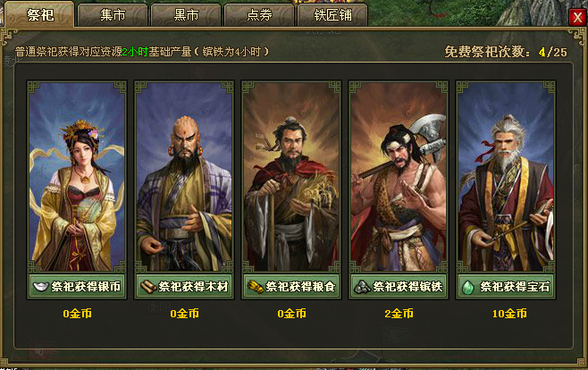Select the 祭祀 tab
The width and height of the screenshot is (588, 370).
pos(39,14)
